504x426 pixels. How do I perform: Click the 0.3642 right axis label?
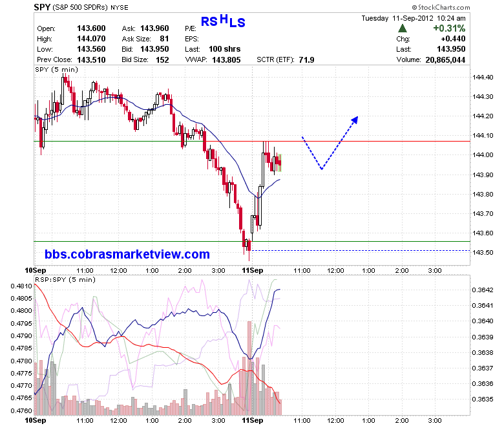point(483,290)
